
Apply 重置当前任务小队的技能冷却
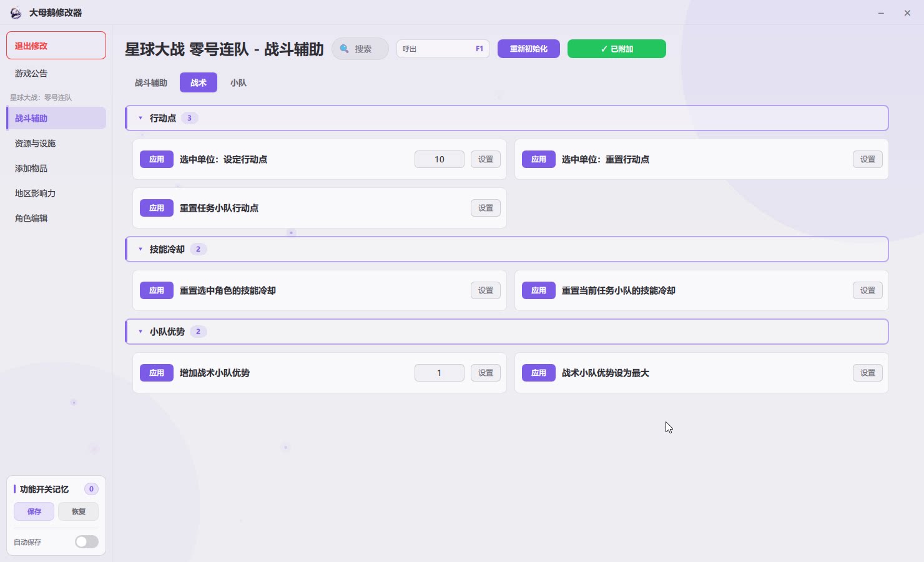pyautogui.click(x=539, y=290)
